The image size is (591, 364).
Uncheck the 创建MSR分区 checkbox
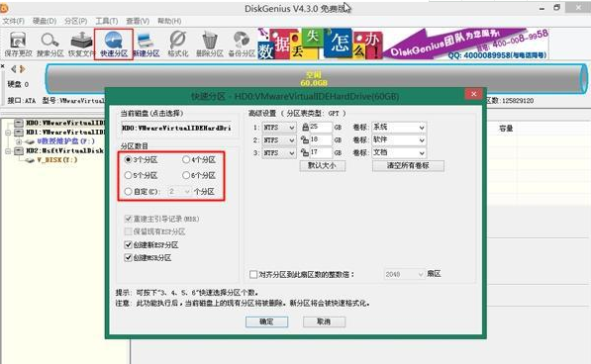(128, 257)
